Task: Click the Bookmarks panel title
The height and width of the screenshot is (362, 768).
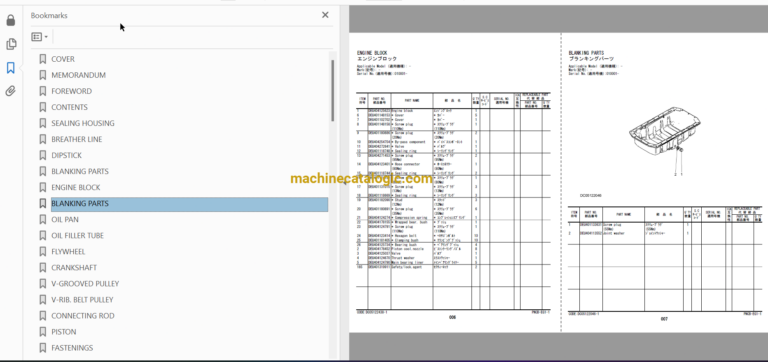Action: coord(49,16)
